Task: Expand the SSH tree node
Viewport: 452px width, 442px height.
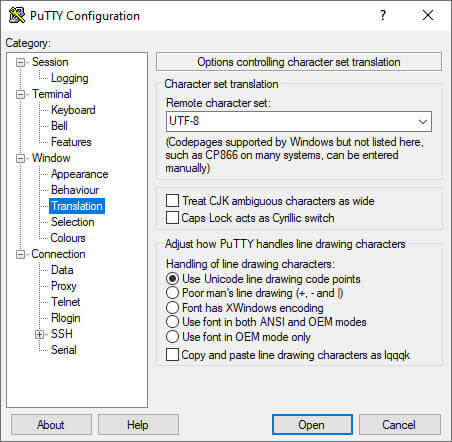Action: point(40,334)
